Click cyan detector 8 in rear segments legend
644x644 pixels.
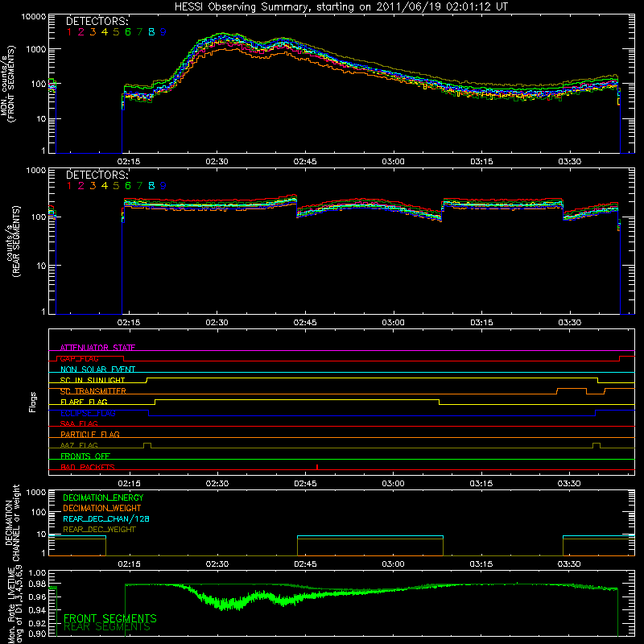pos(151,186)
